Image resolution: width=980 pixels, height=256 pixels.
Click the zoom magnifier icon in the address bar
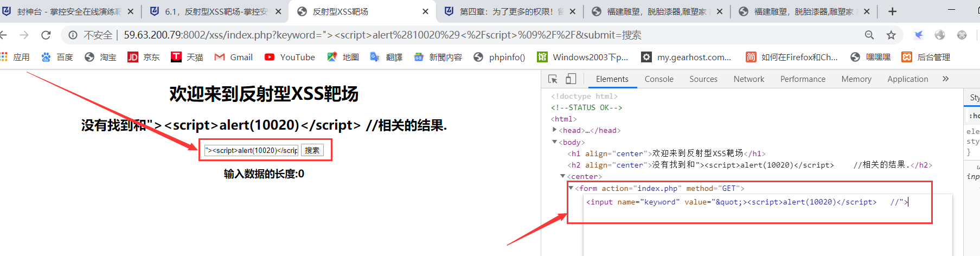[869, 35]
